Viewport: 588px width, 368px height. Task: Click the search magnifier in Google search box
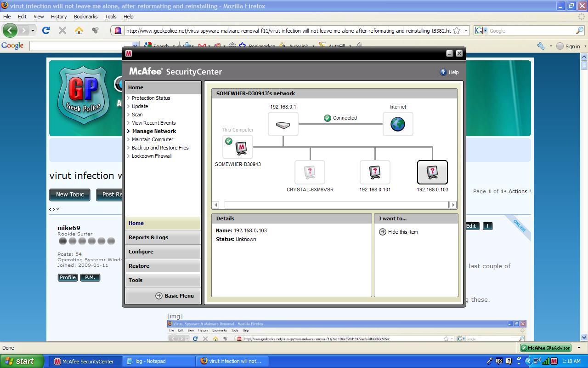pyautogui.click(x=580, y=30)
